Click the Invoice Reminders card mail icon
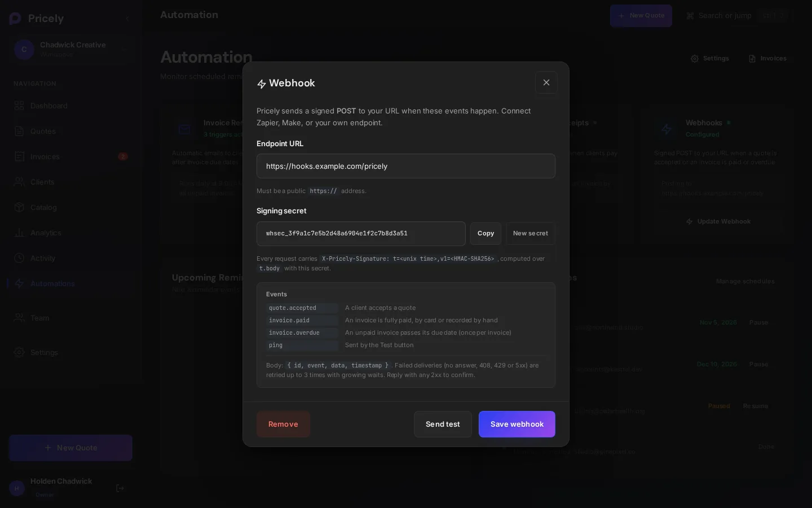The width and height of the screenshot is (812, 508). point(184,129)
